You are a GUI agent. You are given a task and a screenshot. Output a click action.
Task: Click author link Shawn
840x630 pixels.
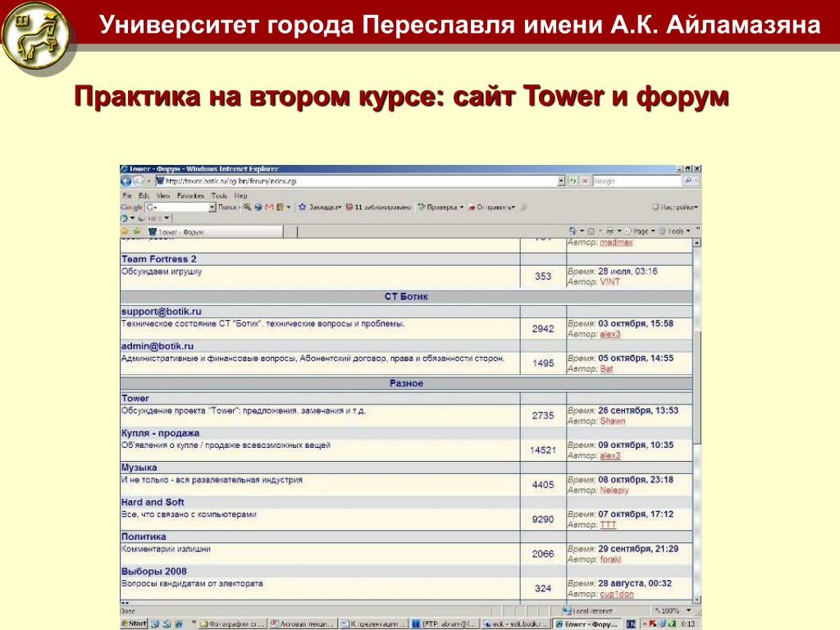[x=612, y=421]
